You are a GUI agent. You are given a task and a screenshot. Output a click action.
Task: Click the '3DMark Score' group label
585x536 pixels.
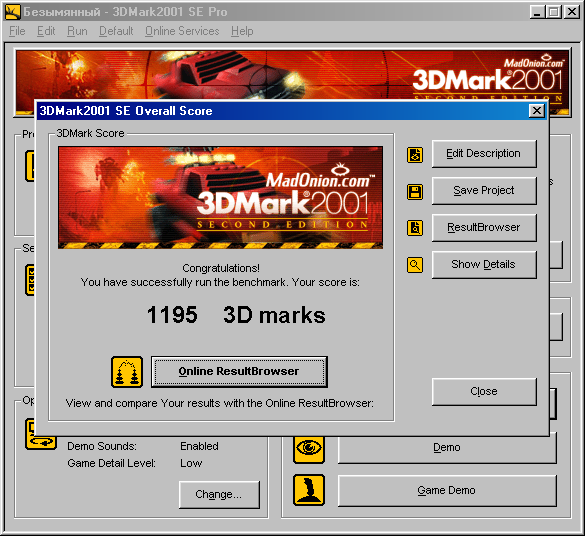click(90, 133)
